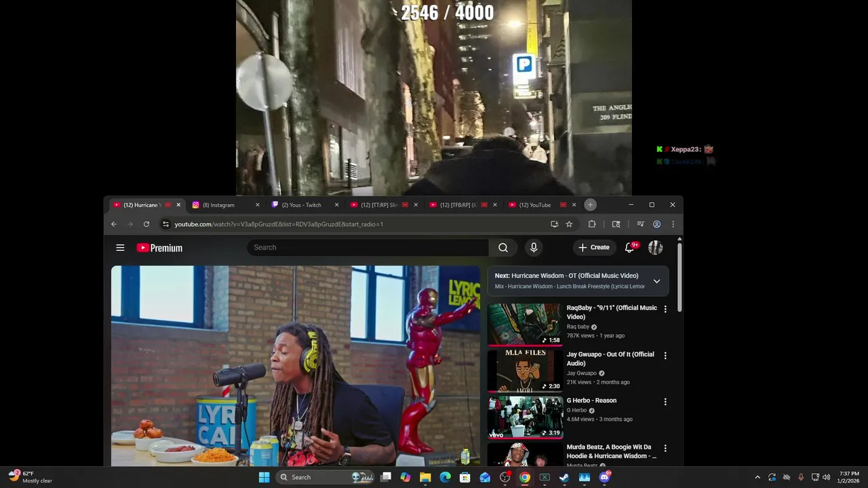Expand the Next up playlist chevron

656,281
